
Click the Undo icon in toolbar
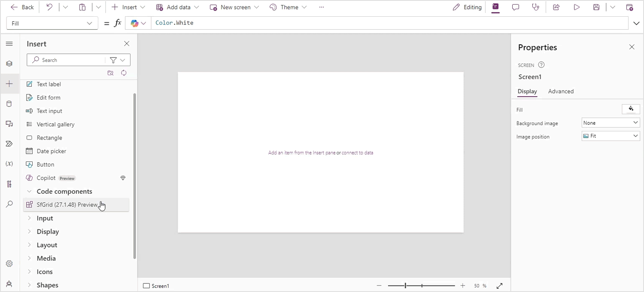49,7
